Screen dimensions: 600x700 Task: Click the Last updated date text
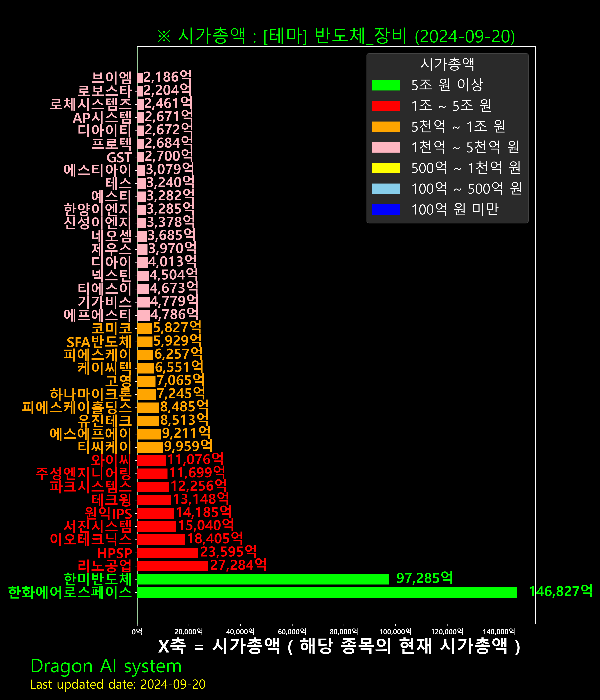pyautogui.click(x=118, y=684)
